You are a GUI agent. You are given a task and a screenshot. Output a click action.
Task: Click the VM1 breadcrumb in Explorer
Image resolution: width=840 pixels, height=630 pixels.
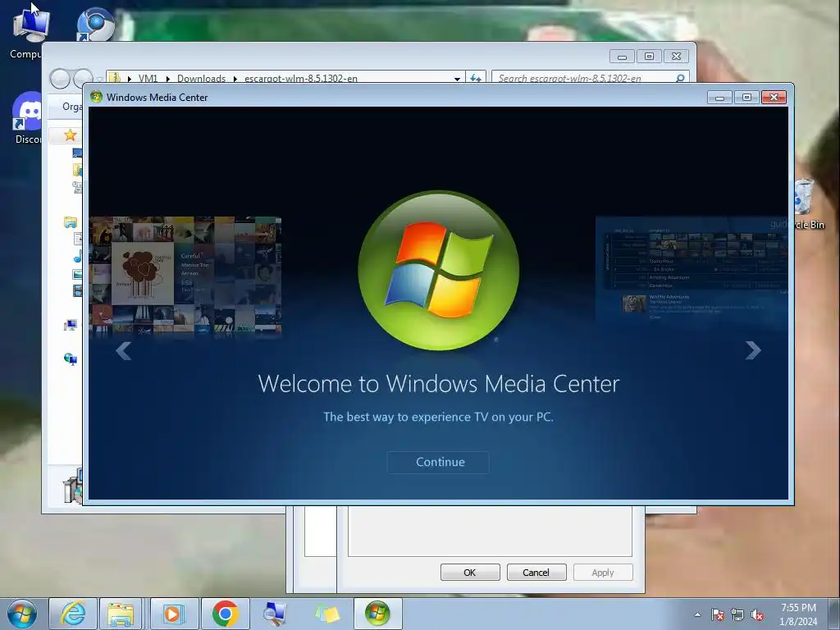[148, 78]
